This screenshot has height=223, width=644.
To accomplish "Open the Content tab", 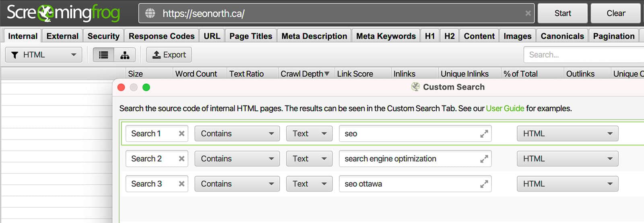I will coord(479,36).
